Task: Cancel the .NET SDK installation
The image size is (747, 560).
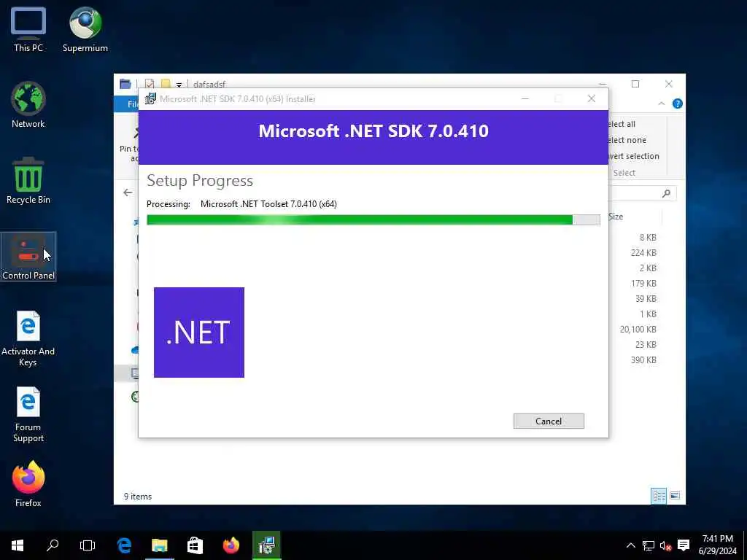Action: pyautogui.click(x=549, y=421)
